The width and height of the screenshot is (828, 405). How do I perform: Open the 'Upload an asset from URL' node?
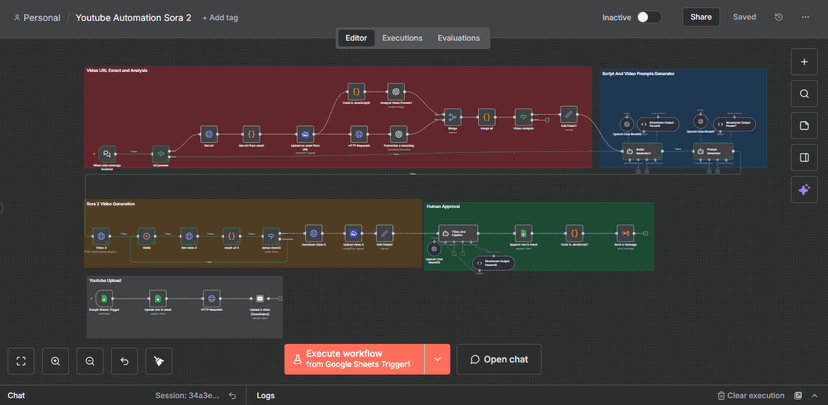coord(305,134)
